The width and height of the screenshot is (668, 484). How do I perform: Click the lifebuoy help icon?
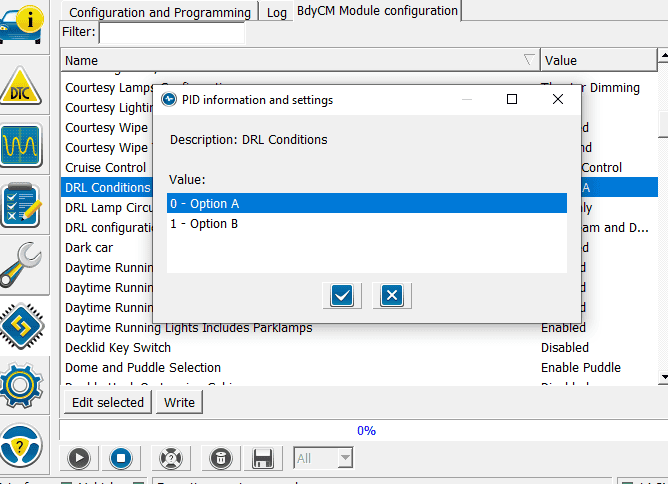pos(171,458)
